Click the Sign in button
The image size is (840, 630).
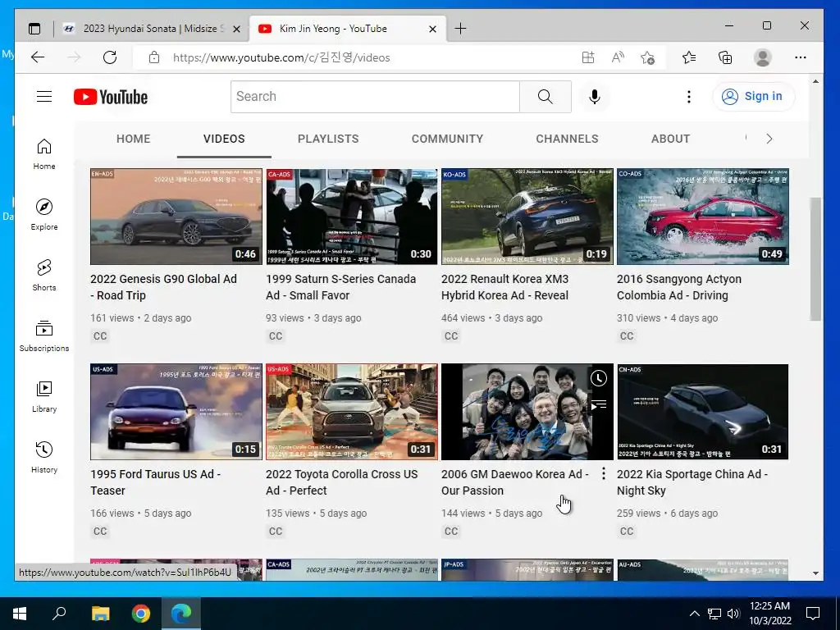pos(753,97)
